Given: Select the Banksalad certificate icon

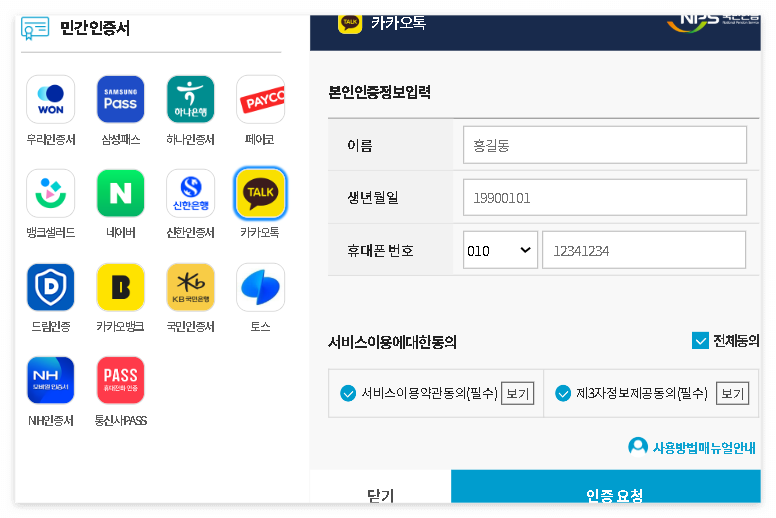Looking at the screenshot, I should pyautogui.click(x=50, y=193).
